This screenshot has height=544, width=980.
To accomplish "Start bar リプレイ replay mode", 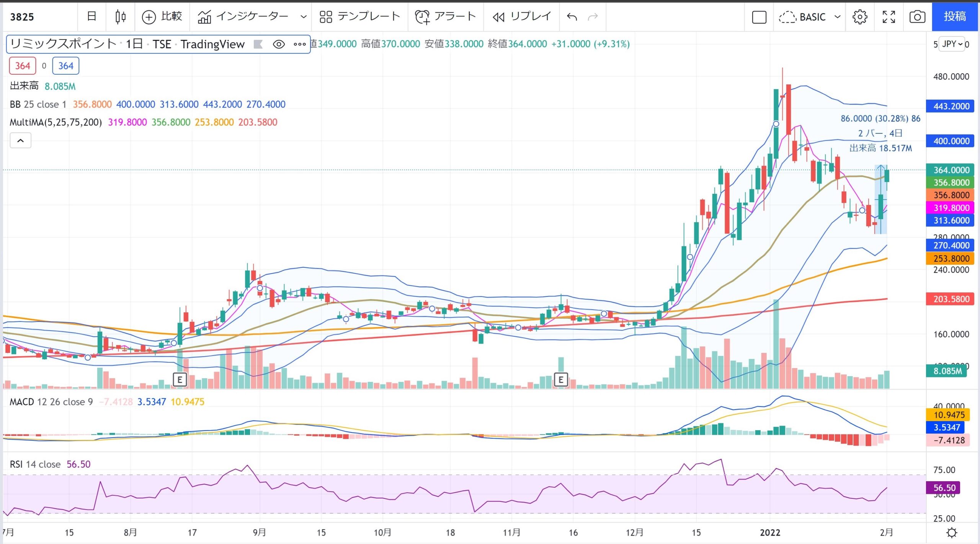I will point(521,16).
